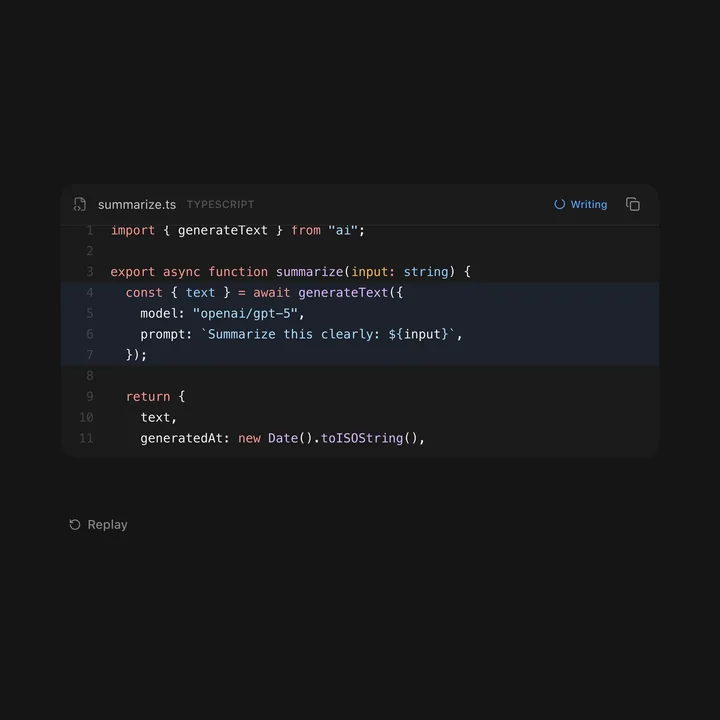Click the Writing status spinner icon
720x720 pixels.
tap(559, 204)
